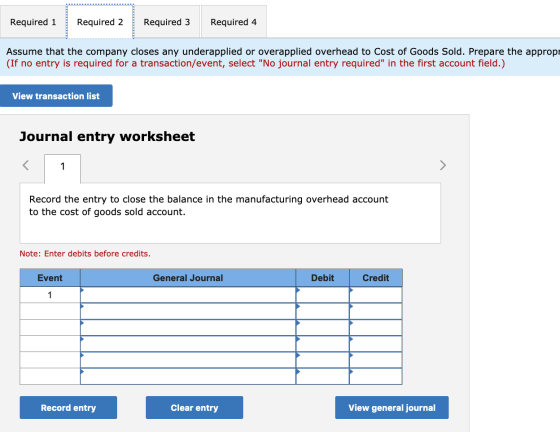Select the Required 2 tab
The image size is (560, 432).
click(100, 22)
